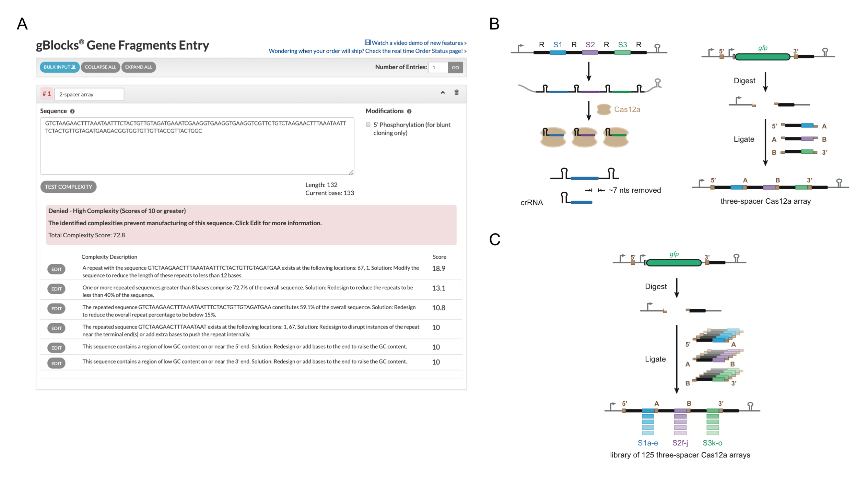Click EDIT on the 18.9 score repeat warning
The height and width of the screenshot is (488, 868).
(56, 269)
